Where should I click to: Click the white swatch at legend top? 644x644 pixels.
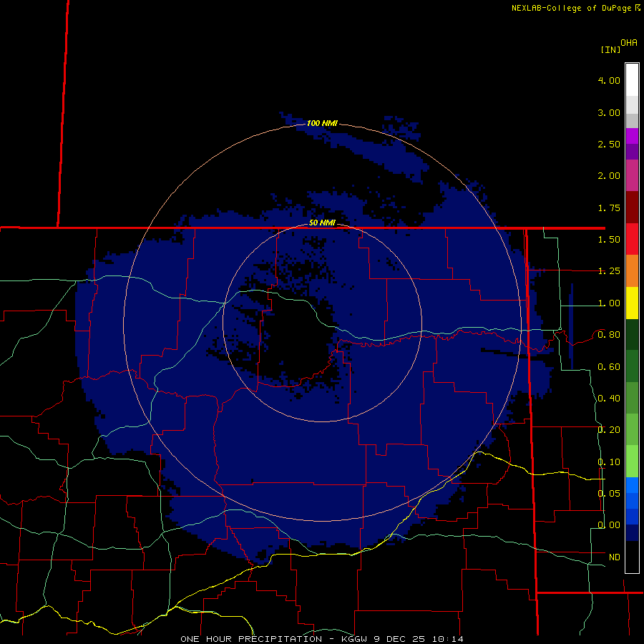[x=632, y=80]
